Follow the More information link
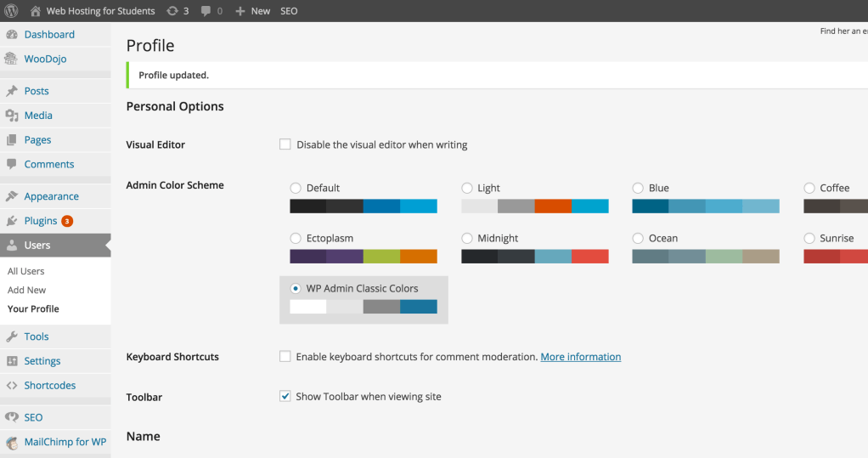The width and height of the screenshot is (868, 458). [x=581, y=357]
